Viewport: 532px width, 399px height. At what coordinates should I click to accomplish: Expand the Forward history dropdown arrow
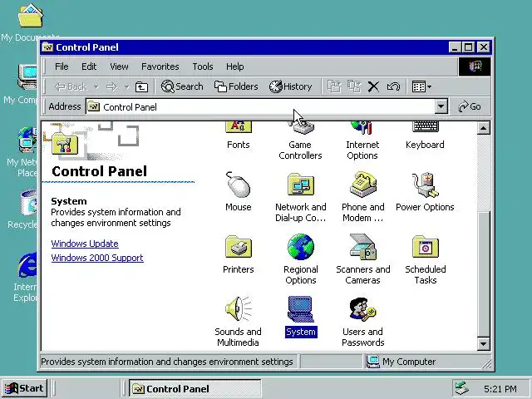pyautogui.click(x=126, y=87)
